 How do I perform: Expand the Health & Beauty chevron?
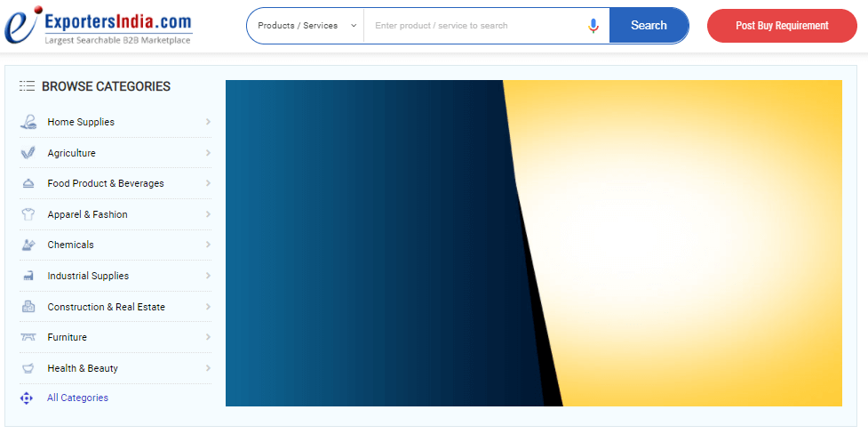[208, 368]
